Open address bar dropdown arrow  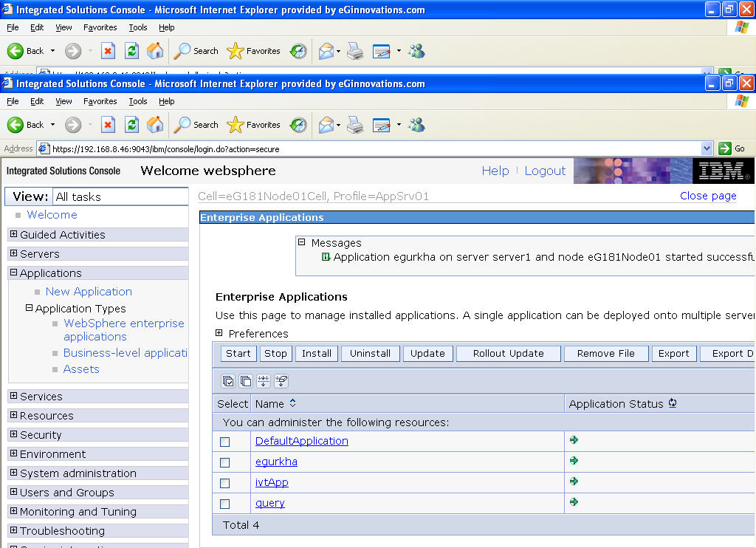coord(707,148)
